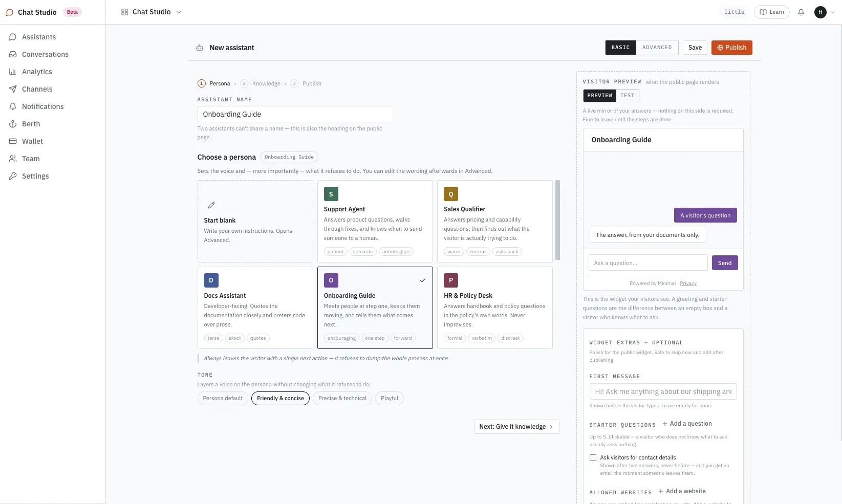This screenshot has width=842, height=504.
Task: Click the orange Publish button
Action: pyautogui.click(x=732, y=48)
